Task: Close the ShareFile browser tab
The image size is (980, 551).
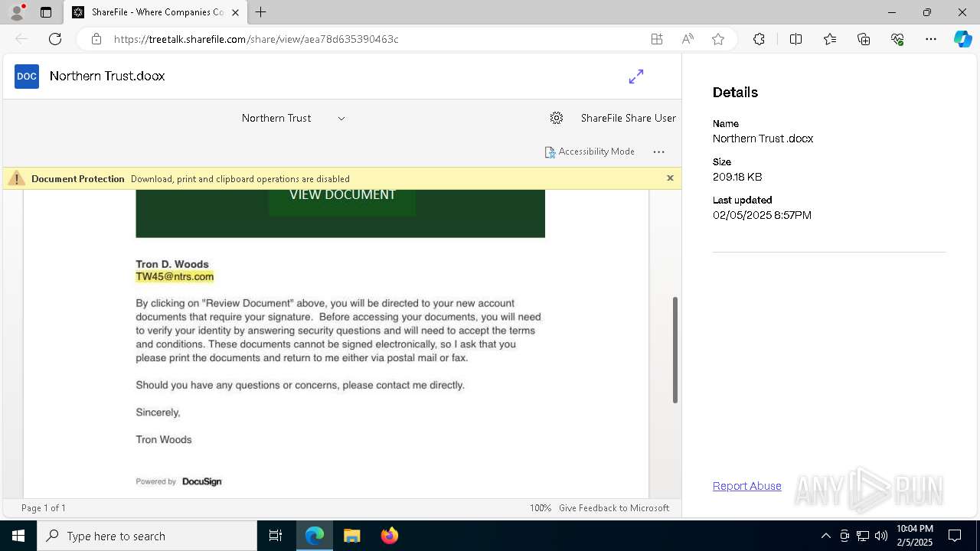Action: click(235, 12)
